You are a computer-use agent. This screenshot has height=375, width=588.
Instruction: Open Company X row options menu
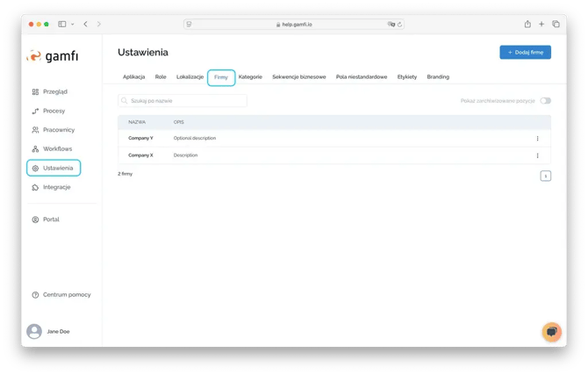[537, 155]
